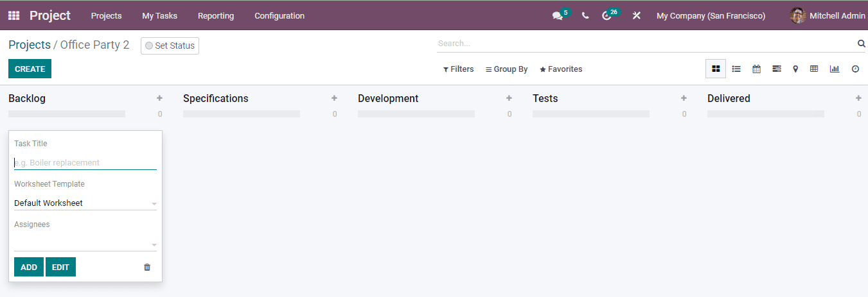The height and width of the screenshot is (297, 868).
Task: Open the Group By dropdown
Action: [507, 69]
